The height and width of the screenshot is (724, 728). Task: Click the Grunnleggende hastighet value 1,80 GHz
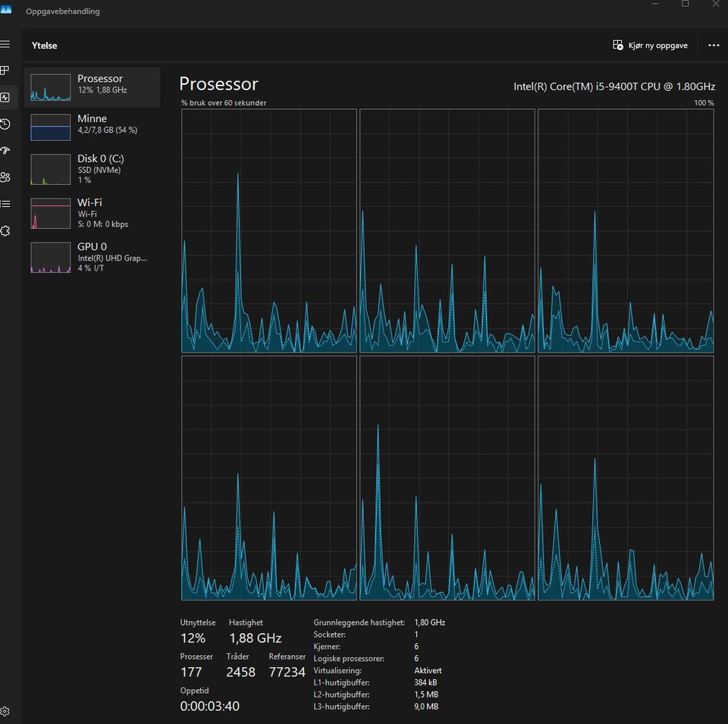429,622
